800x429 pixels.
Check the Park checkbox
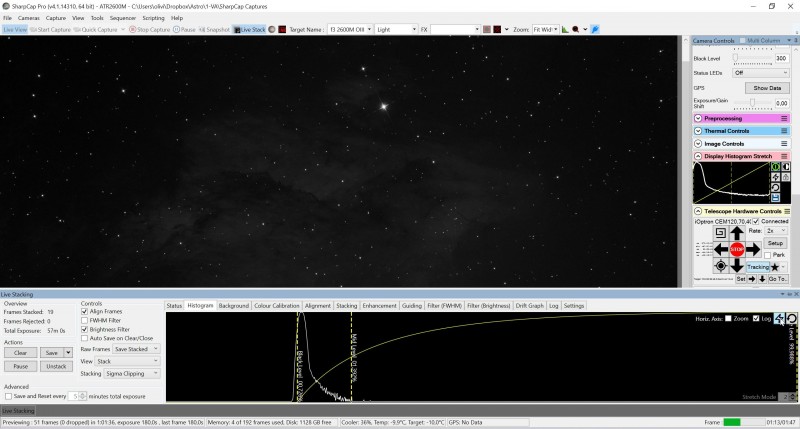click(768, 255)
